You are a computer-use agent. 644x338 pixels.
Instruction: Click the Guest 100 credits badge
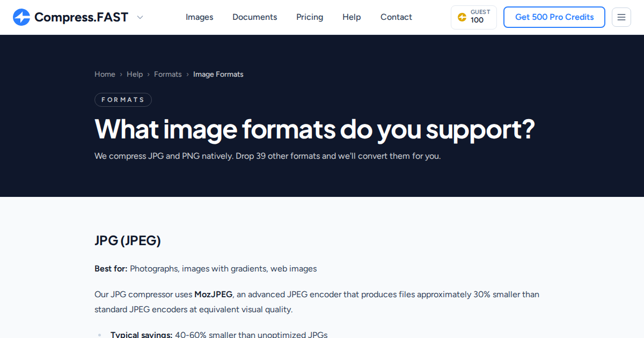coord(474,17)
